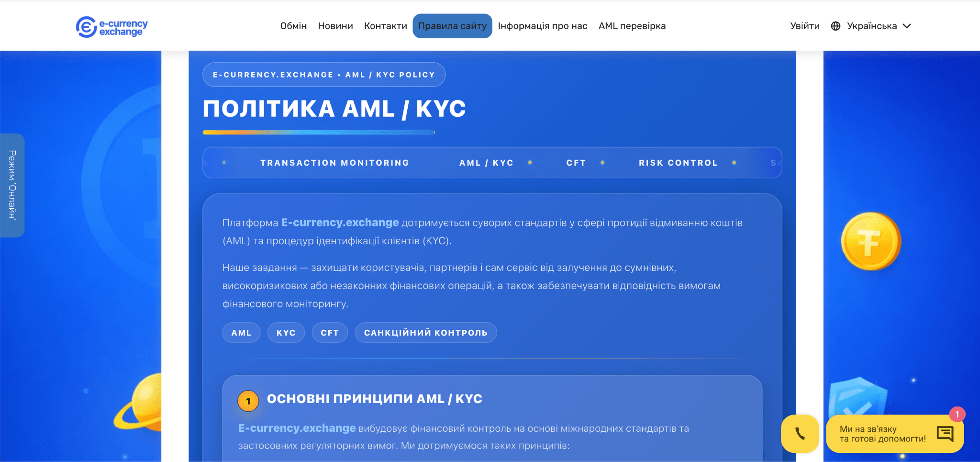This screenshot has height=462, width=980.
Task: Click the E-currency.exchange link in intro text
Action: [x=340, y=223]
